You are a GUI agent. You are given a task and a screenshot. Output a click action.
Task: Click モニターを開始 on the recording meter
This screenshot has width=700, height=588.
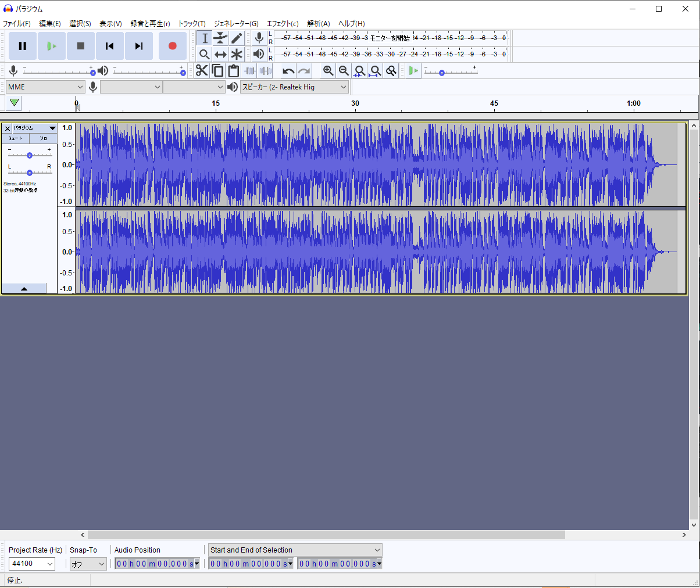[390, 38]
